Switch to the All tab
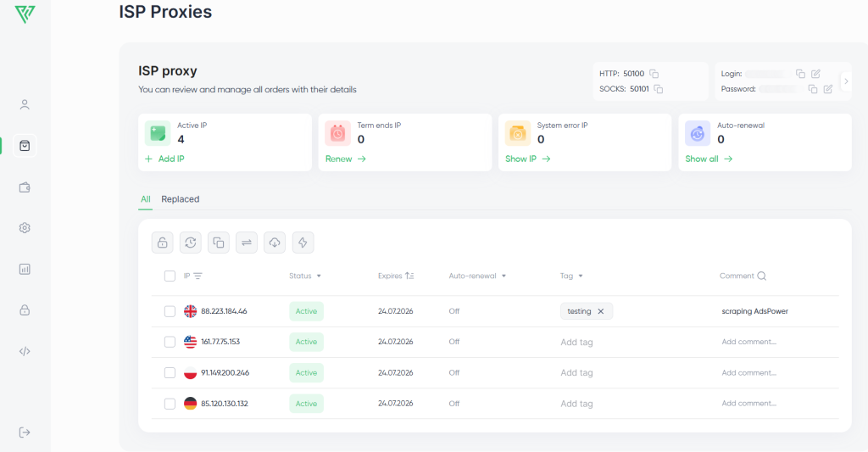 pos(146,198)
